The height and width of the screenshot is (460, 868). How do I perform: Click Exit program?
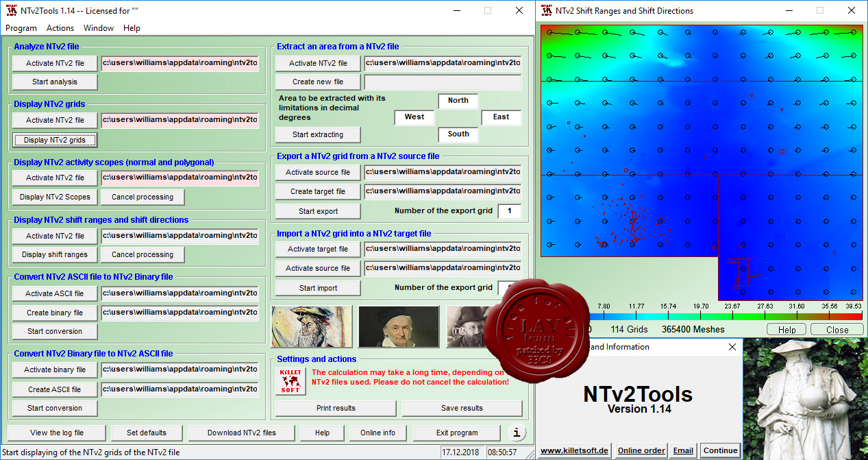[457, 433]
